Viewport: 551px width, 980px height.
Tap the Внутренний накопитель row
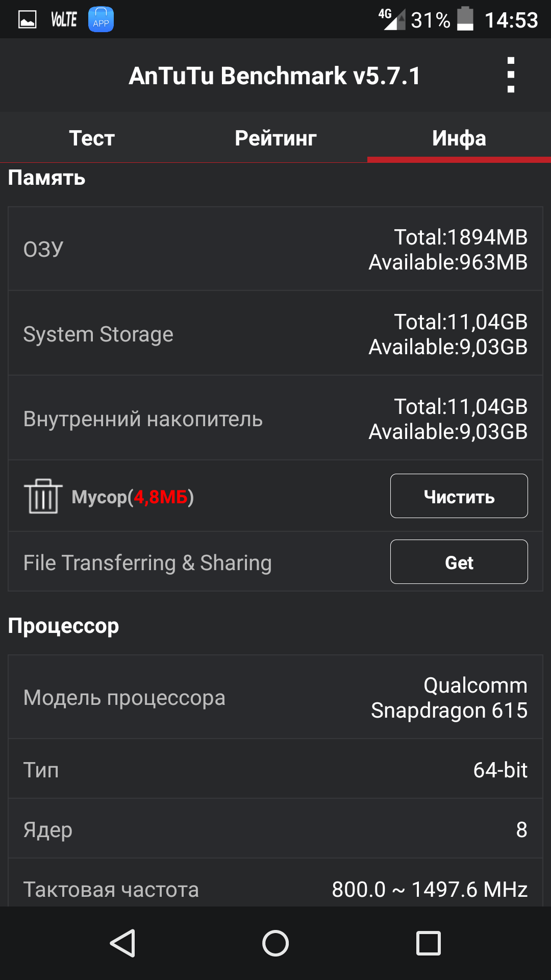[x=275, y=419]
